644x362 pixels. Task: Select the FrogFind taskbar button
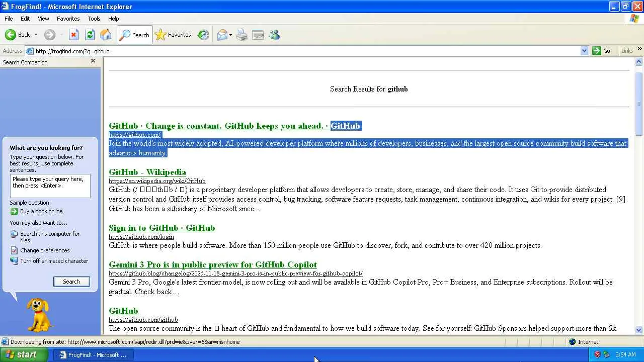click(x=94, y=355)
